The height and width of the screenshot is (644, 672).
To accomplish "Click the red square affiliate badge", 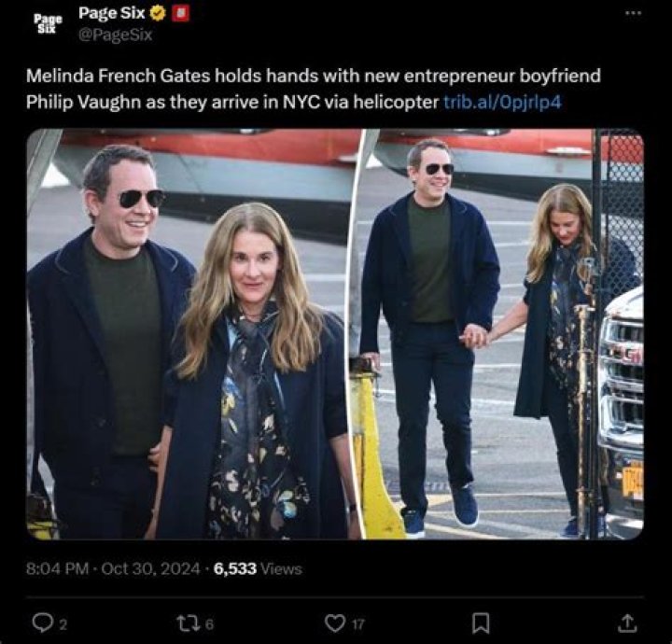I will [182, 14].
